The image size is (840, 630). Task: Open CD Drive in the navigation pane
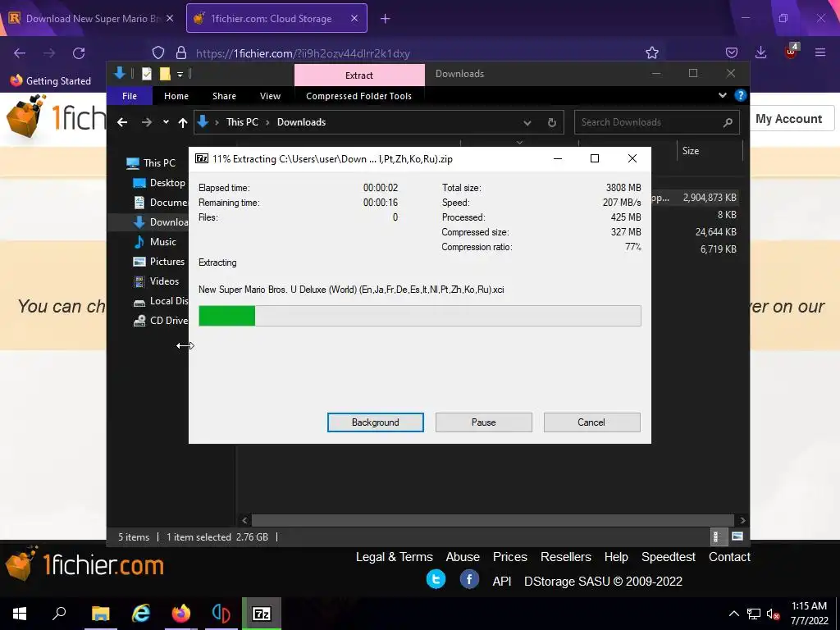click(160, 321)
